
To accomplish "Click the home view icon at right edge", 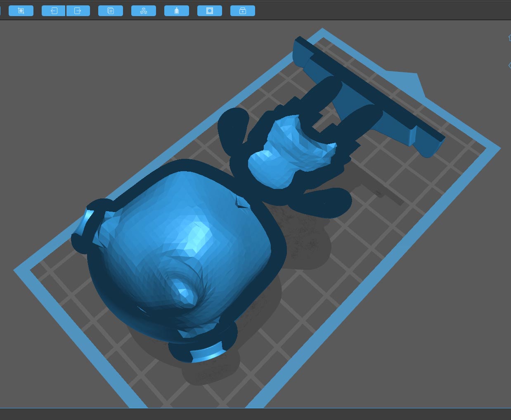I will (x=509, y=38).
